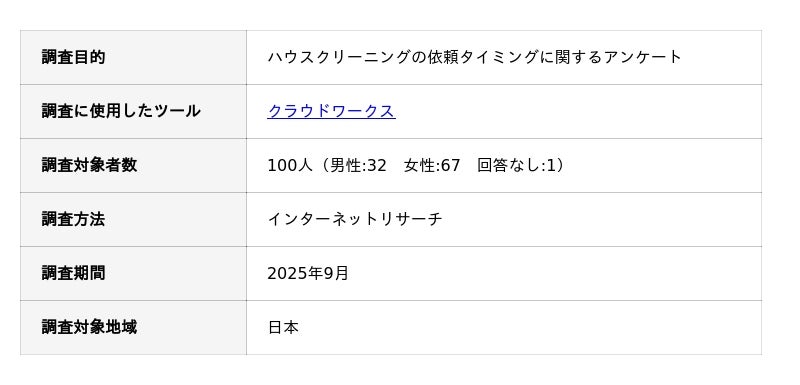Click the 調査目的 header cell

click(x=133, y=57)
